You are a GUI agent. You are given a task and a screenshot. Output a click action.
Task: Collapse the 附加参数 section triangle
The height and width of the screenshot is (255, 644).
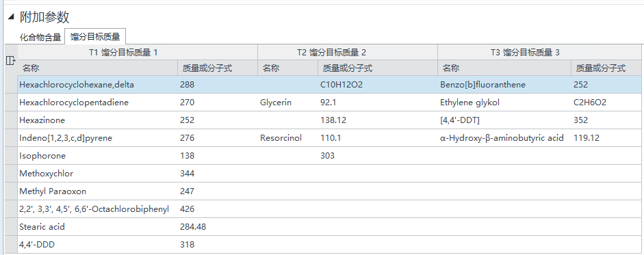(11, 17)
